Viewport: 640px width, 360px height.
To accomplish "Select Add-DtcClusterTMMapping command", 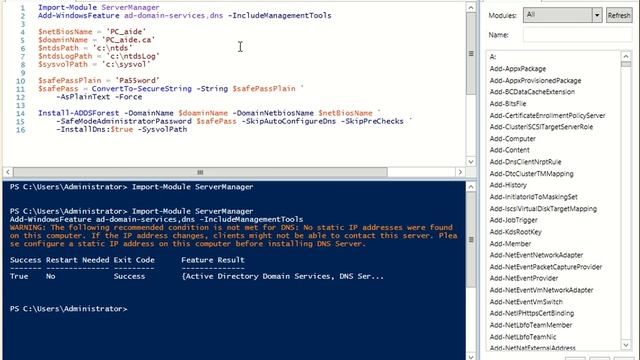I will [531, 173].
